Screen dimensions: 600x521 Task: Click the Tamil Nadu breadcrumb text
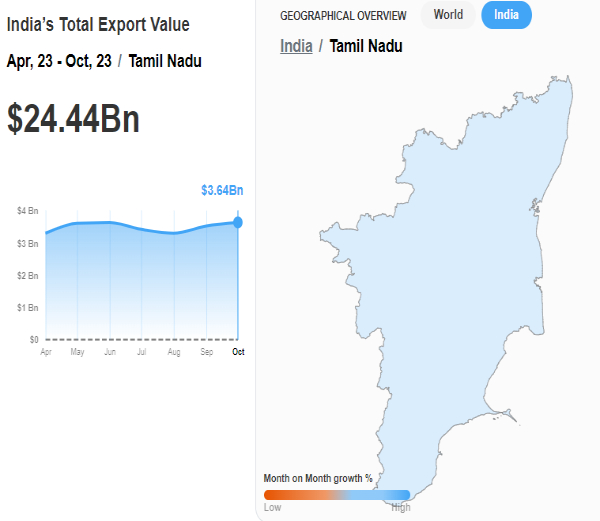(x=366, y=46)
